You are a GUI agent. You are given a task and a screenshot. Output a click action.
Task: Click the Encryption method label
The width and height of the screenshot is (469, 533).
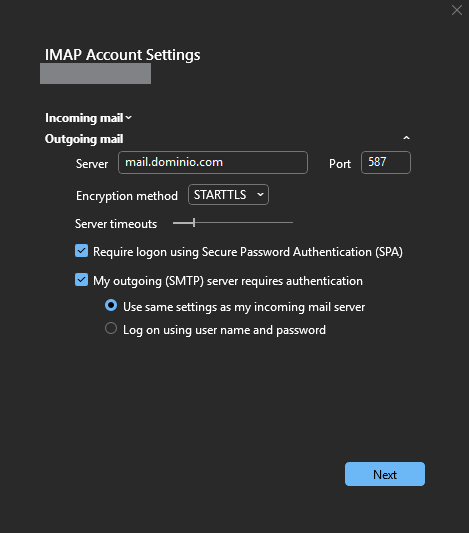click(127, 196)
